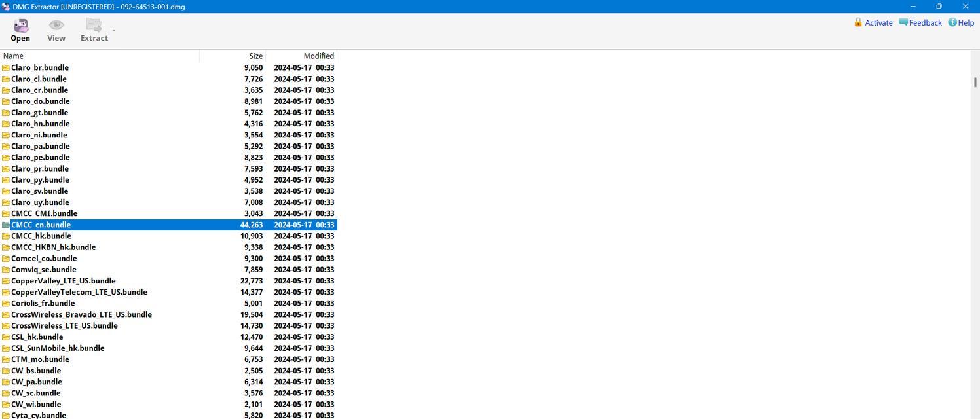Select folder icon of Claro_hn.bundle

point(6,124)
